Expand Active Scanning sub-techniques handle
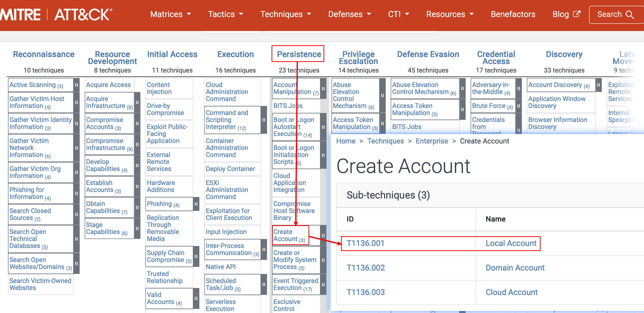Viewport: 644px width, 313px height. (76, 85)
